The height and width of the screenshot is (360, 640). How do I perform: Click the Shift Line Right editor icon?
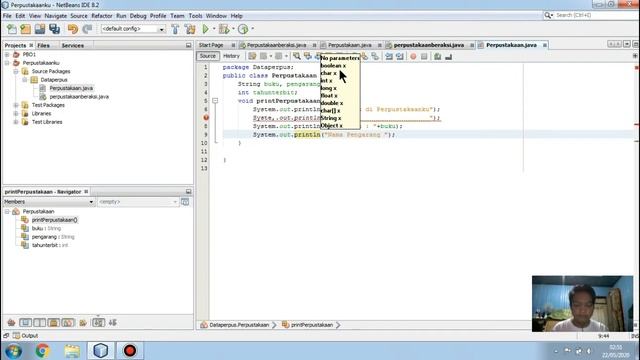pos(400,56)
